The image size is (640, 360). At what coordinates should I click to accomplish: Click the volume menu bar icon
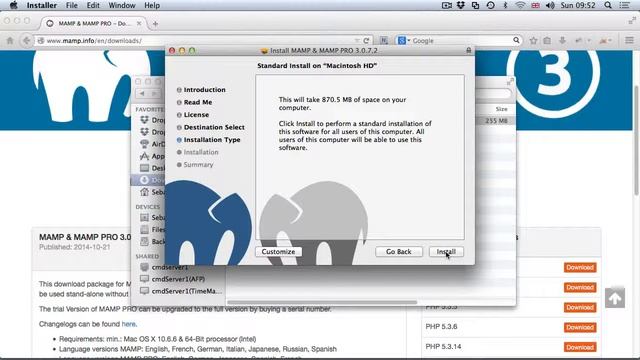tap(550, 5)
